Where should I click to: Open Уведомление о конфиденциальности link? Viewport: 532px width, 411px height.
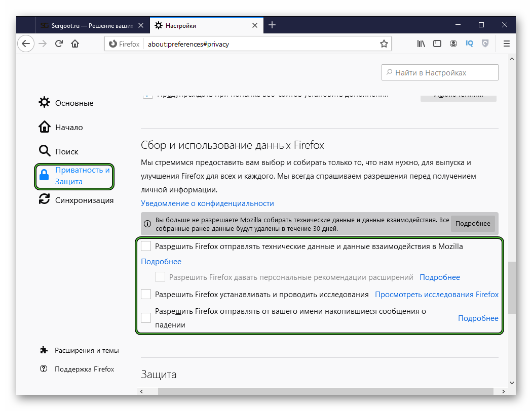click(x=207, y=203)
